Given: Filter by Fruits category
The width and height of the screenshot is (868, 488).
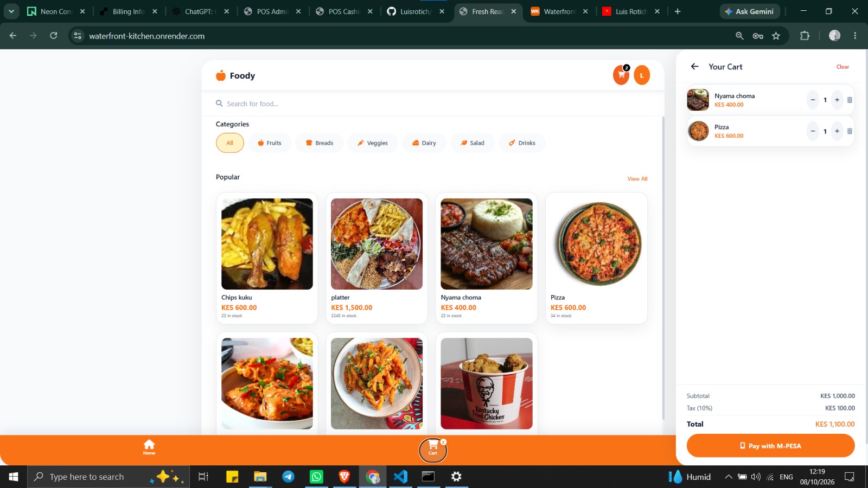Looking at the screenshot, I should (270, 143).
